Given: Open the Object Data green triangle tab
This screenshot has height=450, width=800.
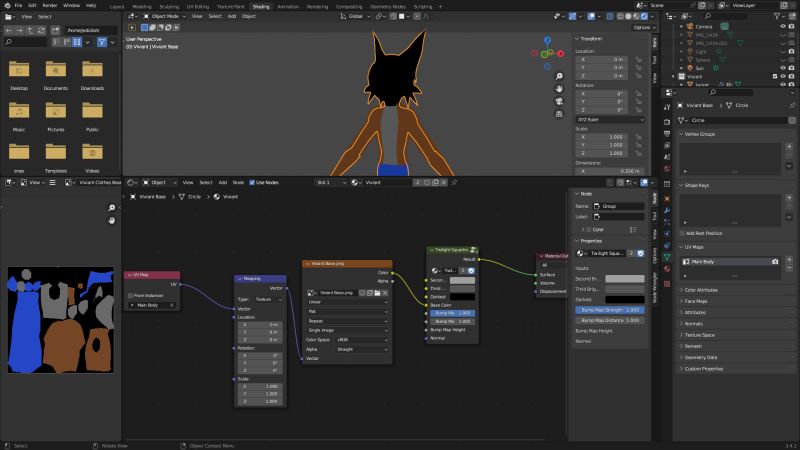Looking at the screenshot, I should pyautogui.click(x=667, y=257).
